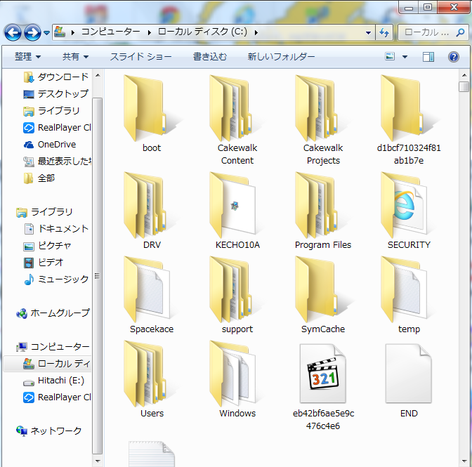472x467 pixels.
Task: Refresh the current folder view
Action: coord(384,33)
